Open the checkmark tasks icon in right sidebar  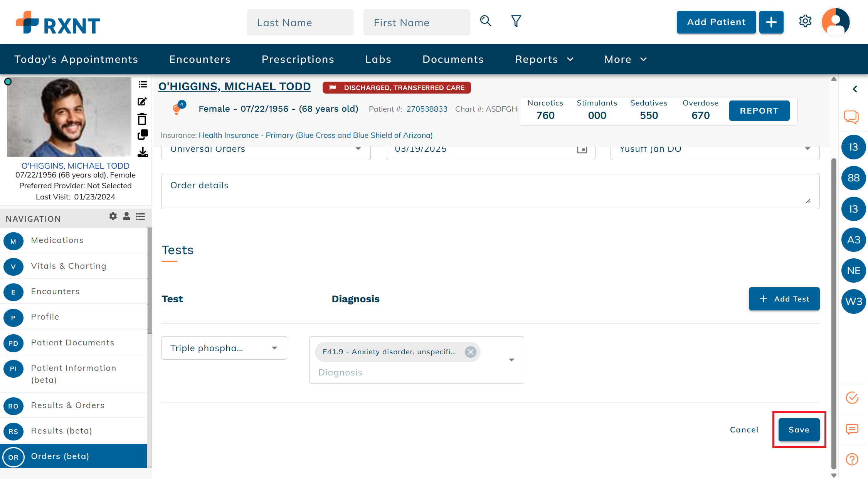tap(852, 398)
